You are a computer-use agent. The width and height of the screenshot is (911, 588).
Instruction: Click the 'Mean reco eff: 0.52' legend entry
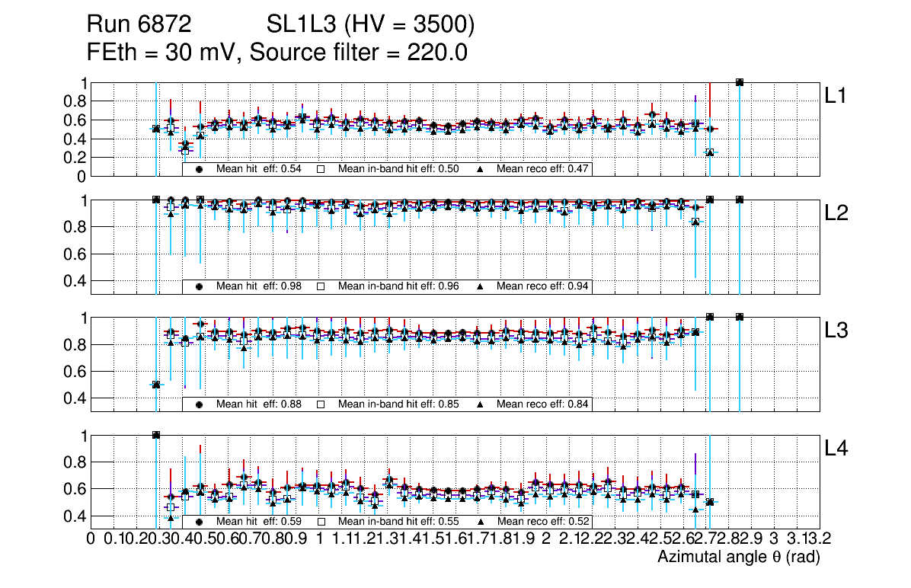click(x=542, y=522)
